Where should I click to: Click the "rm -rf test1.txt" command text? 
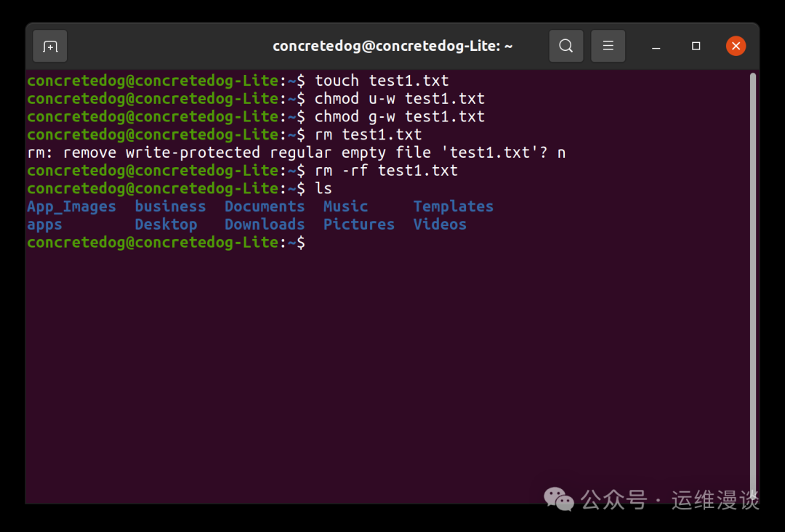(x=386, y=171)
